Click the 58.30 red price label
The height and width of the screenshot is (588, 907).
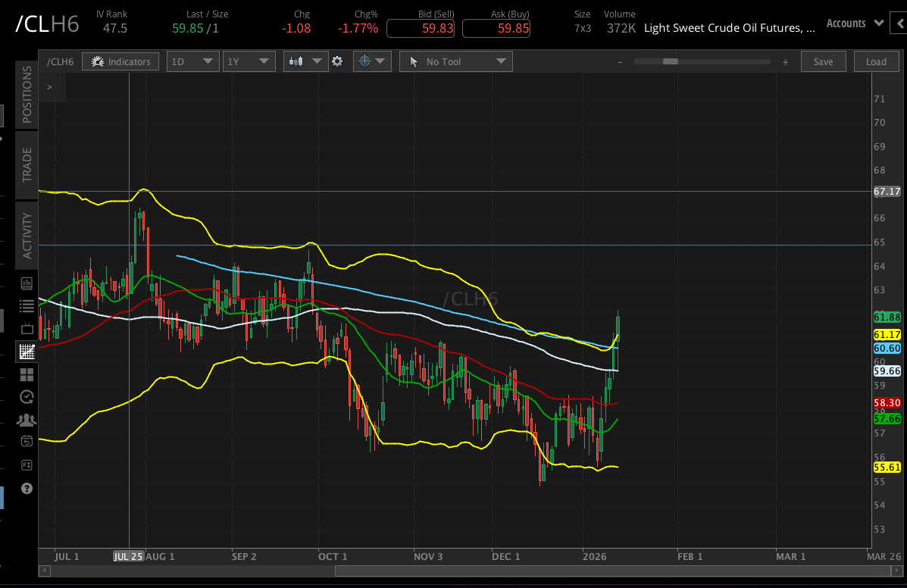887,403
